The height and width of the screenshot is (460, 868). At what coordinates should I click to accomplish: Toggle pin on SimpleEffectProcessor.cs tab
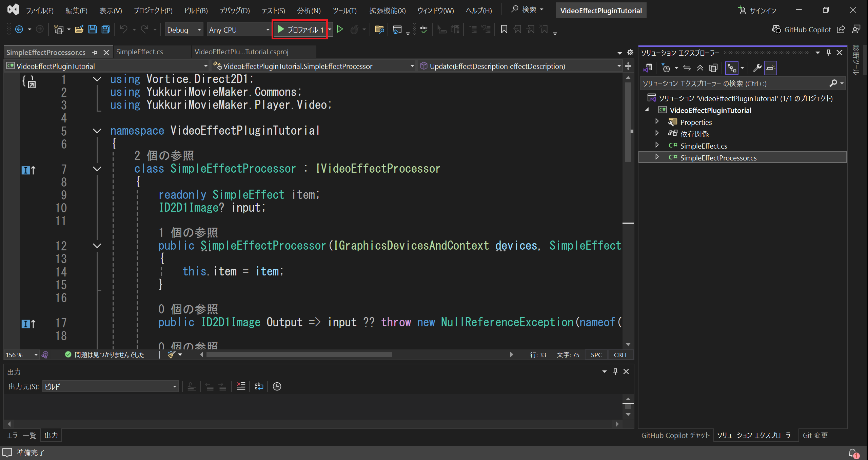[x=95, y=53]
